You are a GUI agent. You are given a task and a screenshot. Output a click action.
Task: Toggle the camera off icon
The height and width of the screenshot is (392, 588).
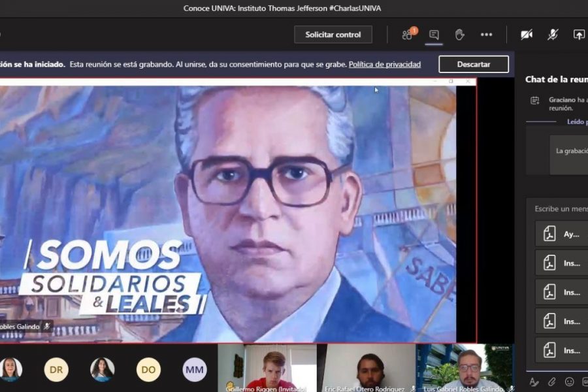pos(527,35)
